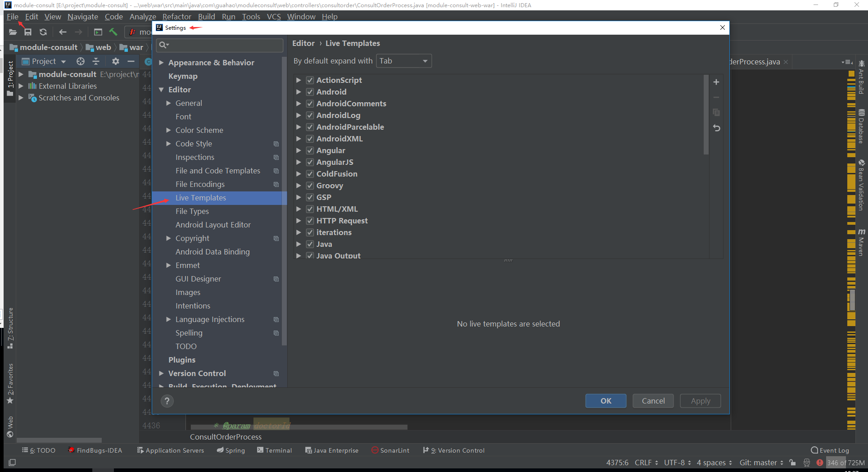Click the tool windows toggle icon bottom-left
Screen dimensions: 868x472
[12, 463]
